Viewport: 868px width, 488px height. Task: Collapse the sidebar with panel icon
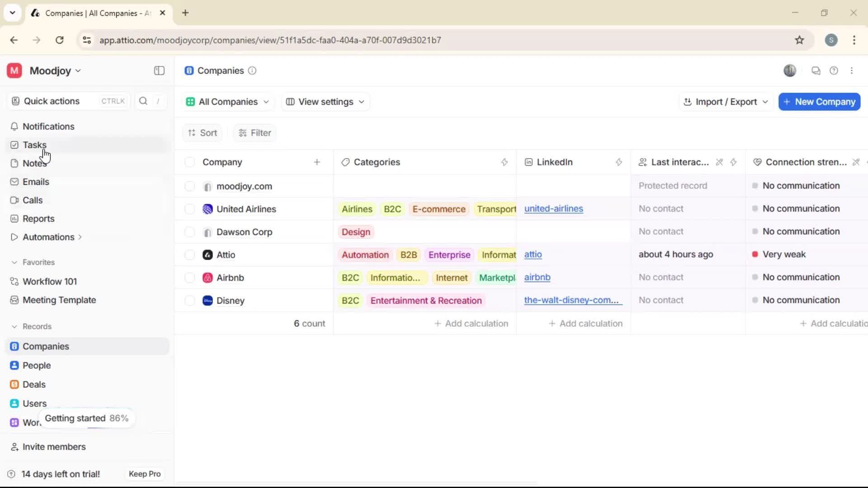tap(159, 70)
